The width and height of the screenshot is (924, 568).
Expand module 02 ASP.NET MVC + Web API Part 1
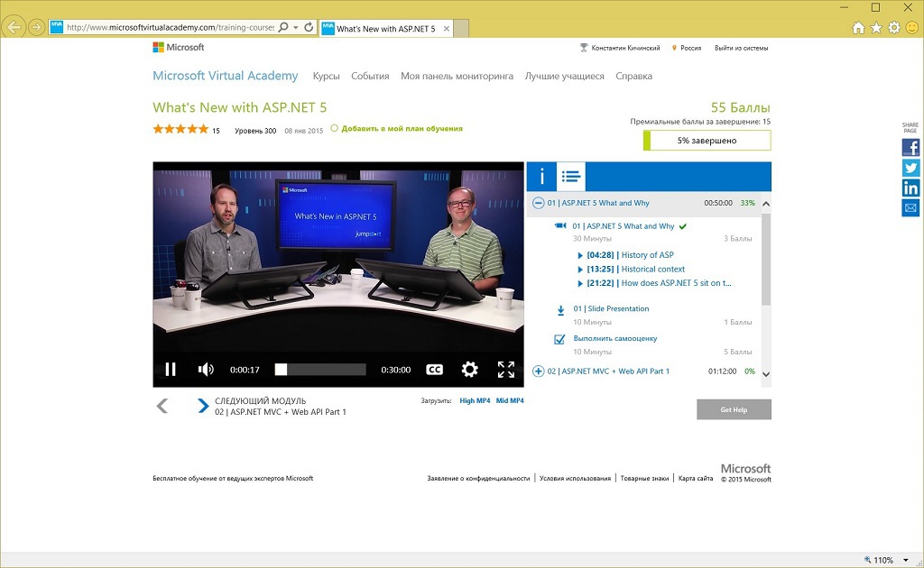(x=538, y=371)
